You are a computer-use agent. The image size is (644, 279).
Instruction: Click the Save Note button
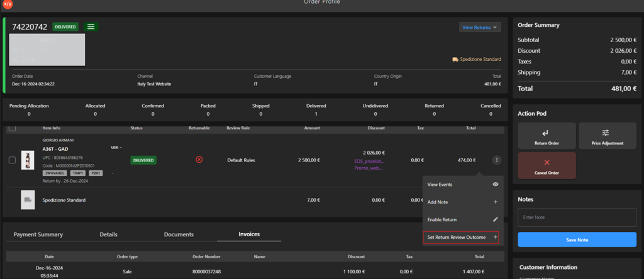577,239
